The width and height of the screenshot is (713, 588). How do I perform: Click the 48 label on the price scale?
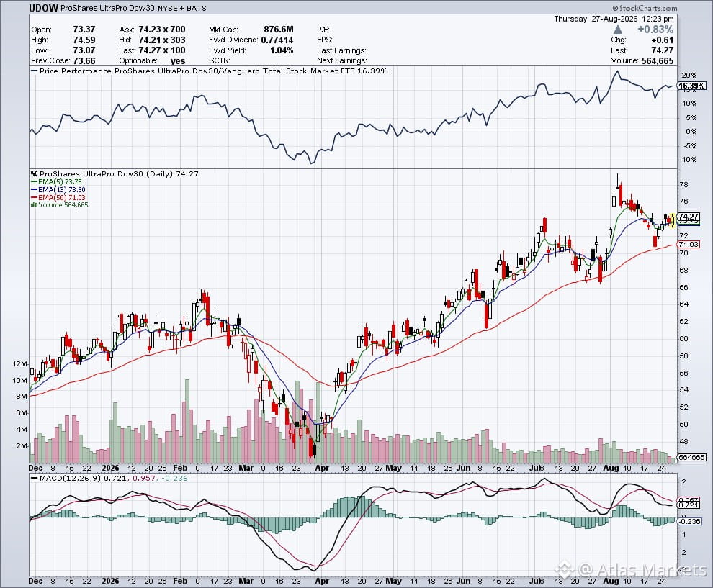click(x=683, y=442)
